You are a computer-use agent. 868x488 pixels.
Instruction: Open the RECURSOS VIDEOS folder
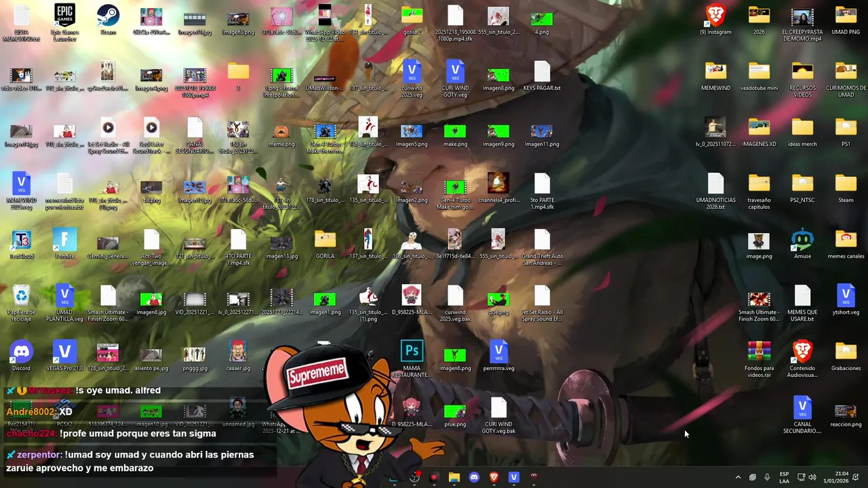click(x=802, y=79)
